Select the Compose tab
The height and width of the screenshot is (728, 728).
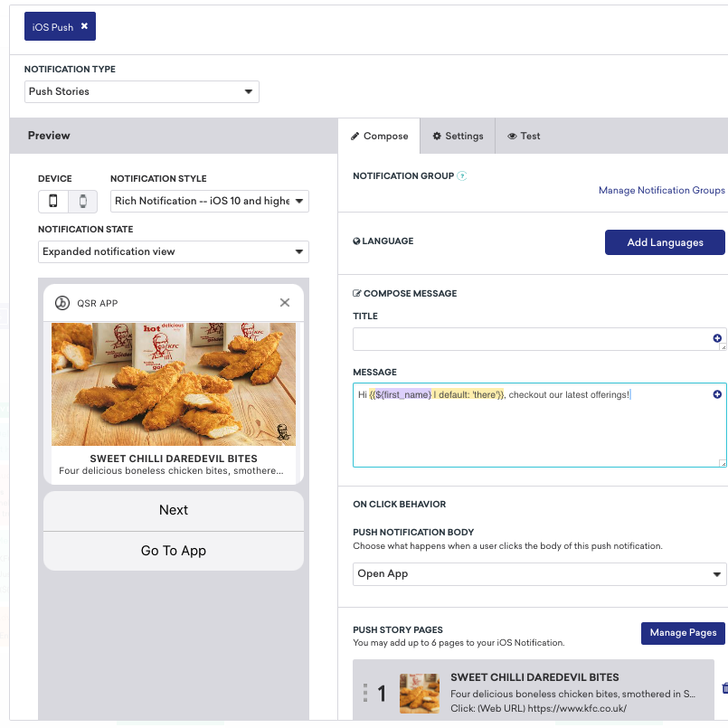(379, 136)
